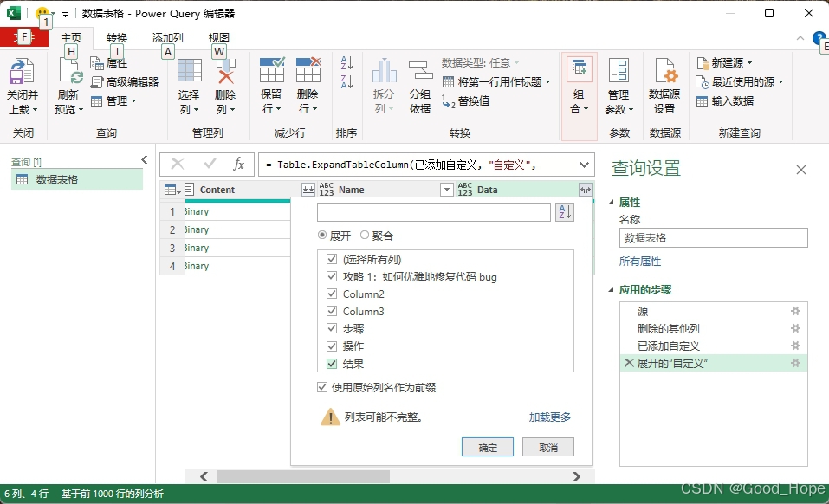Confirm the formula with the checkmark icon
829x504 pixels.
210,164
